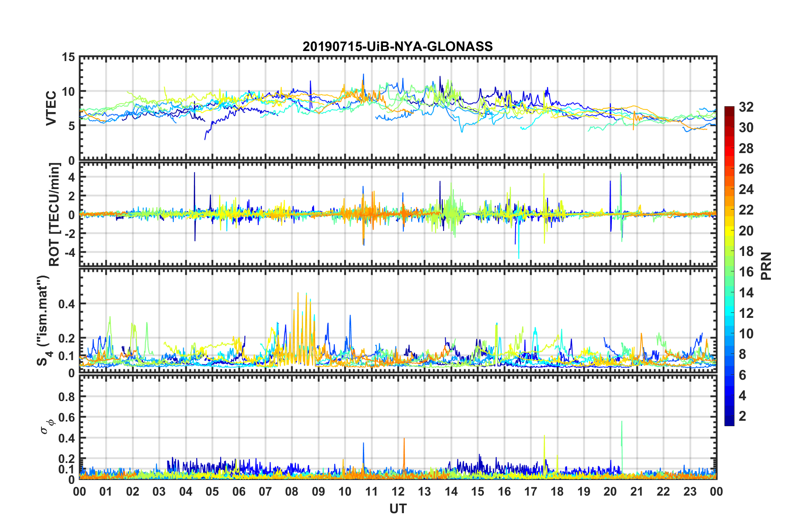Select the VTEC axis tick label 5
796x532 pixels.
point(72,126)
